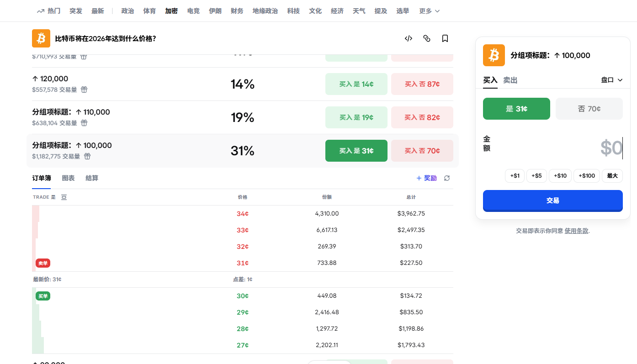Set amount with the 最大 button
Viewport: 637px width, 364px height.
pos(612,176)
